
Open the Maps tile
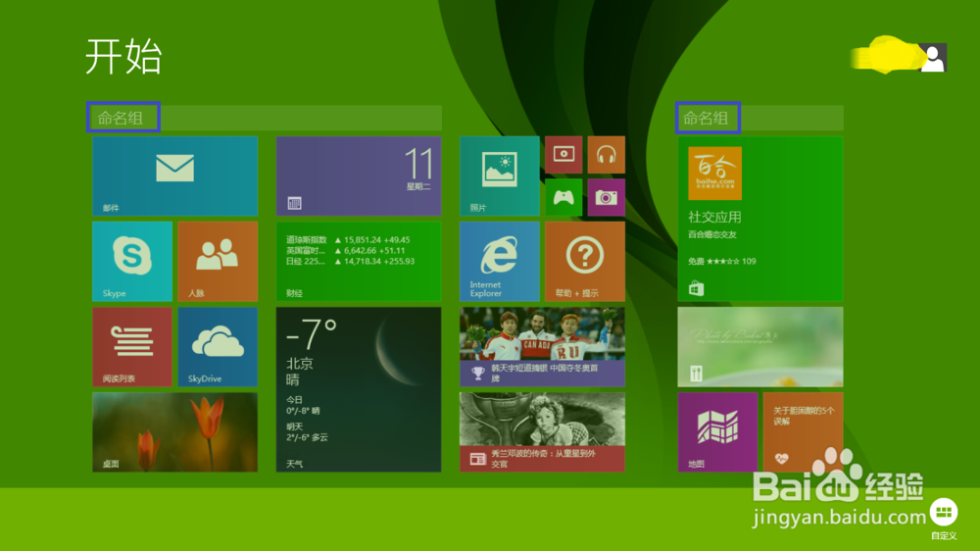point(717,432)
